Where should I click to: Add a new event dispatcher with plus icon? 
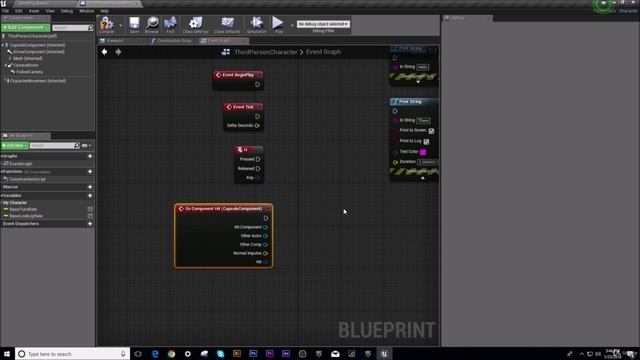coord(90,224)
